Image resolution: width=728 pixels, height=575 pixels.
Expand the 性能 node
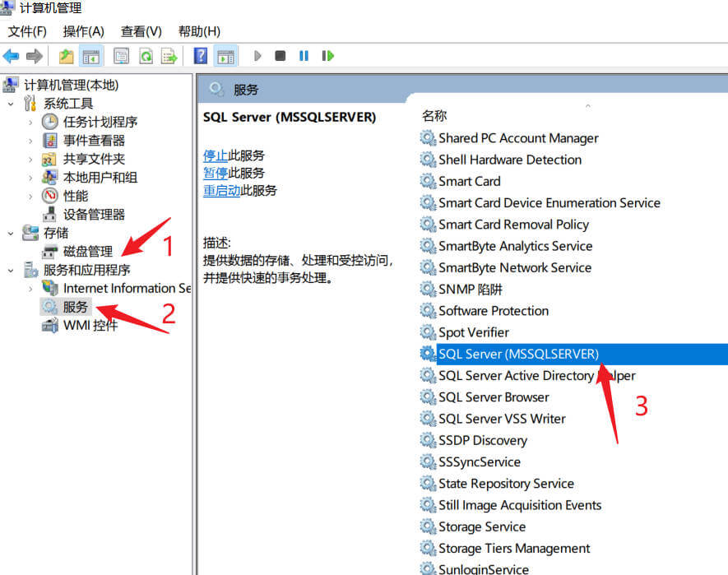coord(30,197)
